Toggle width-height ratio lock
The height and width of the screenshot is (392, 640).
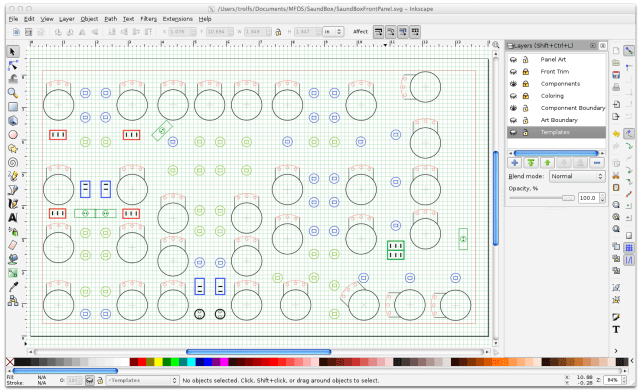(x=278, y=32)
